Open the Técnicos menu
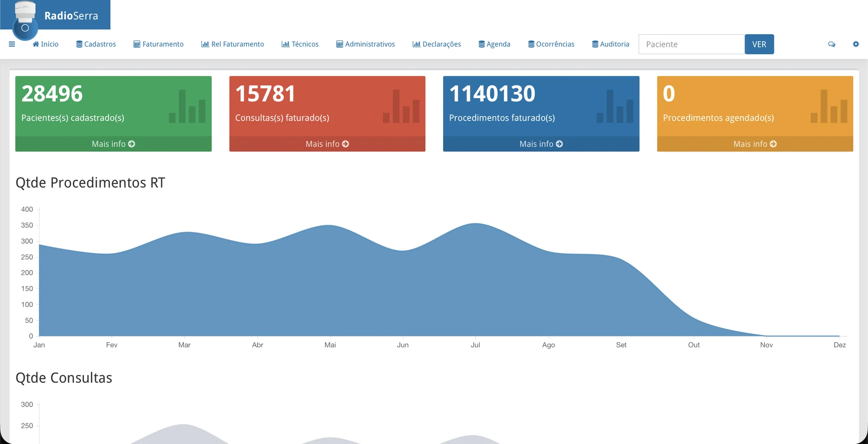868x444 pixels. [x=300, y=44]
